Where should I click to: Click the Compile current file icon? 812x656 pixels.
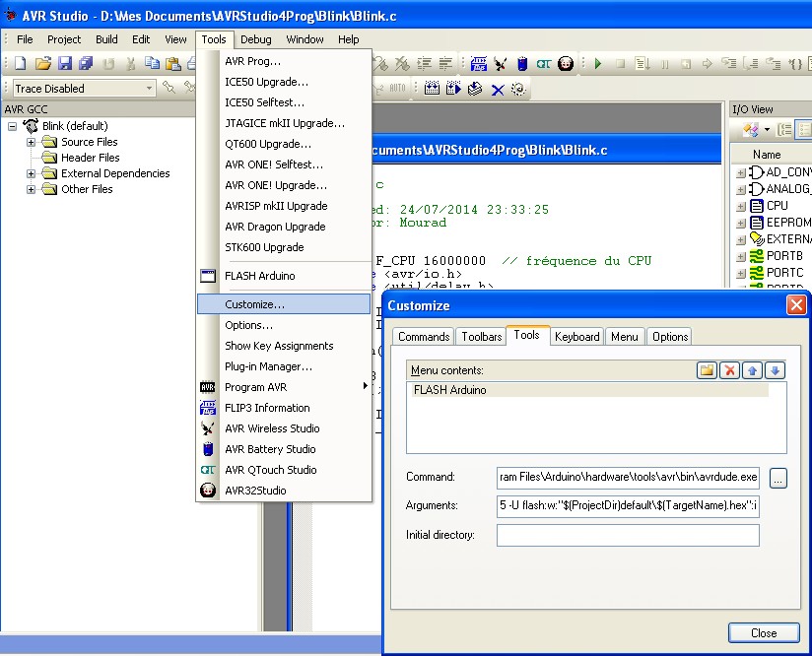(475, 89)
